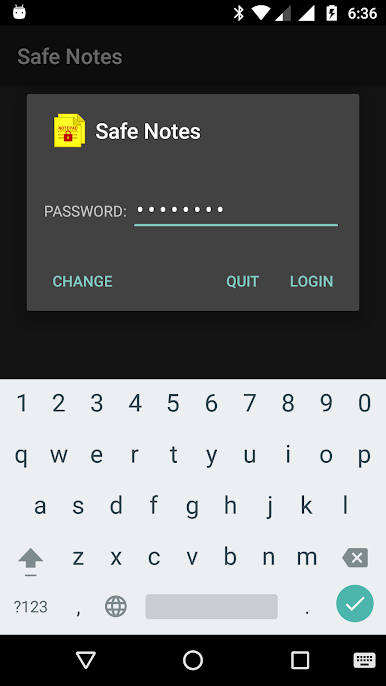Viewport: 386px width, 686px height.
Task: Open the Bluetooth status bar icon
Action: tap(239, 13)
